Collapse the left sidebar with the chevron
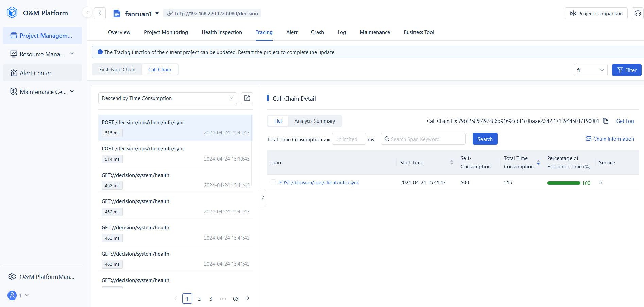This screenshot has height=307, width=644. point(87,13)
